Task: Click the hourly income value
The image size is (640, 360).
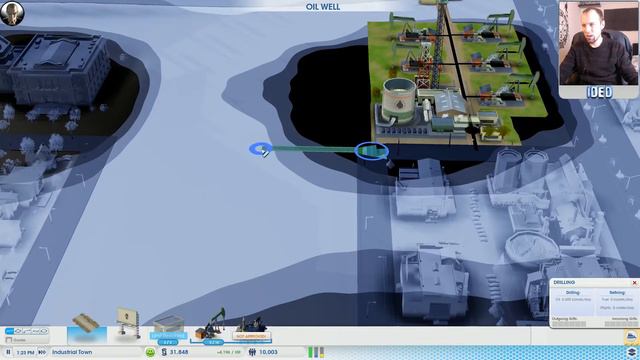Action: (x=229, y=352)
